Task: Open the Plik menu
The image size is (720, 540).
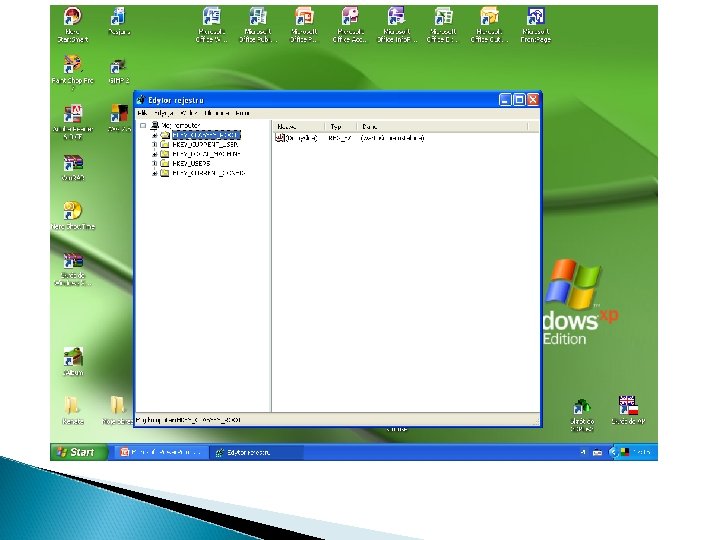Action: pyautogui.click(x=143, y=113)
